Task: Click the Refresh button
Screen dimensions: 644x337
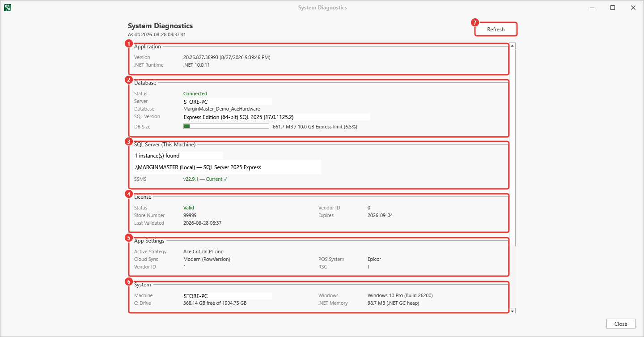Action: (x=496, y=30)
